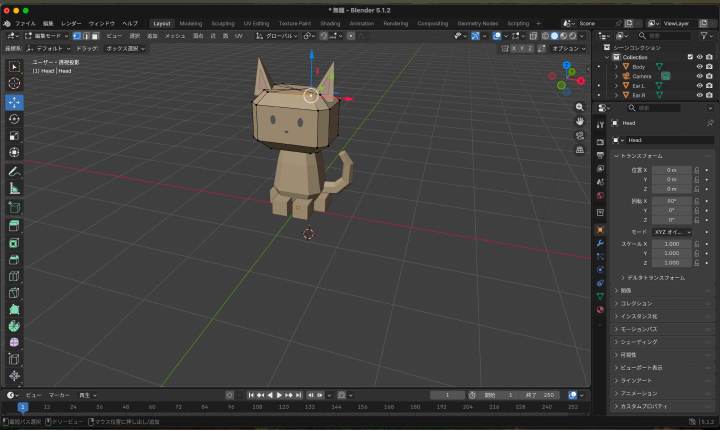720x430 pixels.
Task: Jump to timeline start frame
Action: [x=251, y=395]
